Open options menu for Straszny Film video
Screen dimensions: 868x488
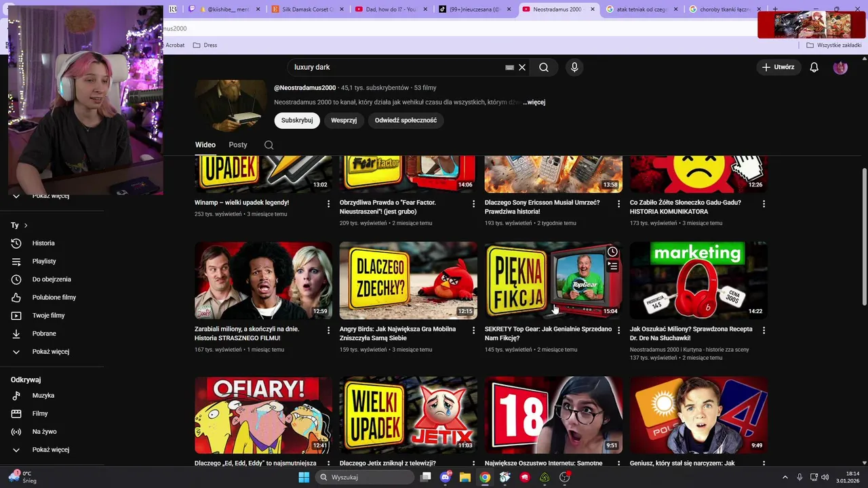(329, 331)
